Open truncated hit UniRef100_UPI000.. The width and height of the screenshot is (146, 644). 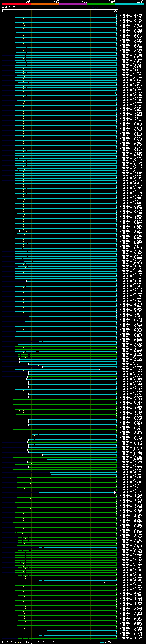pyautogui.click(x=132, y=354)
